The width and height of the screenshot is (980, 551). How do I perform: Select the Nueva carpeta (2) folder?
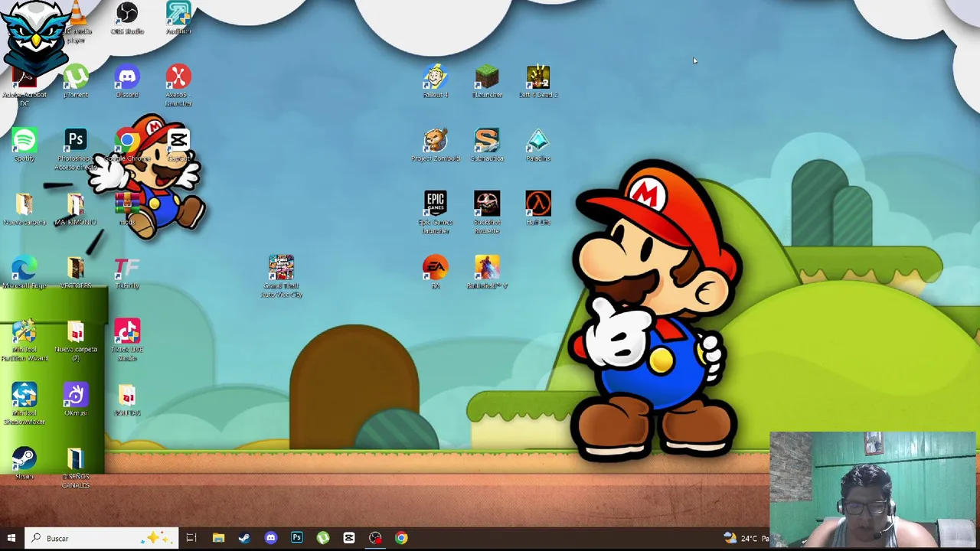click(76, 341)
